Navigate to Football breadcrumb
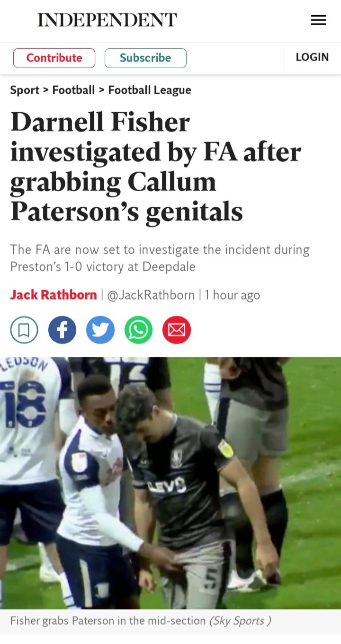 pos(73,90)
